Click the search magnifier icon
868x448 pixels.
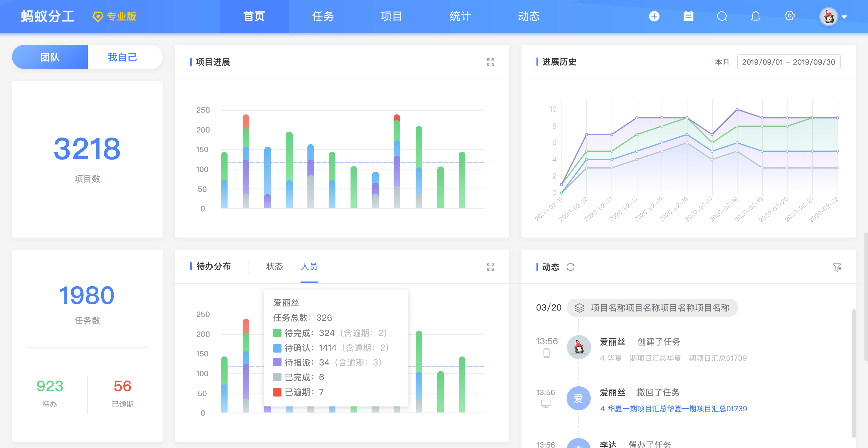pos(722,16)
